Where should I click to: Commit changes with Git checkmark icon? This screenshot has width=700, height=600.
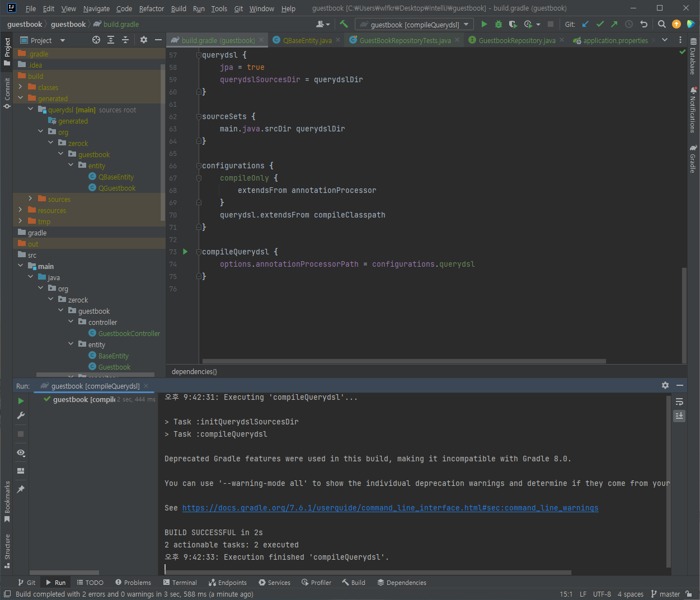[x=600, y=24]
